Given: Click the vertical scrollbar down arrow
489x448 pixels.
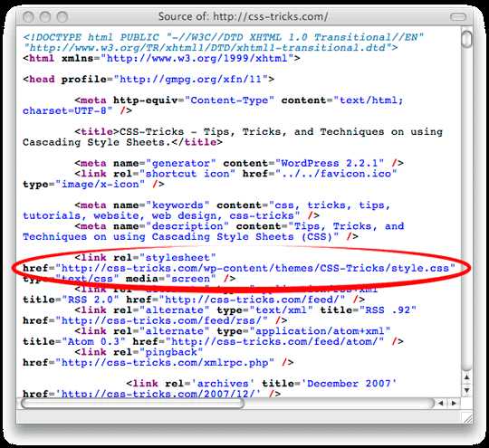Looking at the screenshot, I should 467,390.
